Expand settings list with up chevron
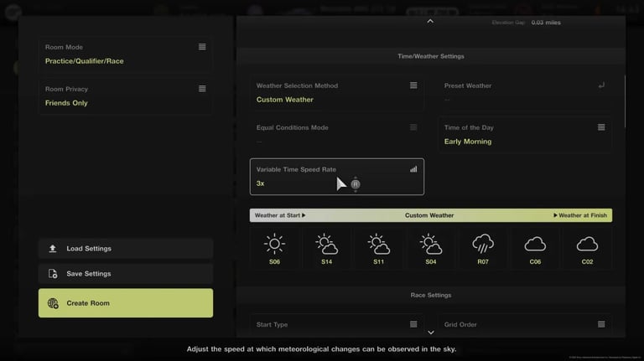Viewport: 644px width, 361px height. (430, 21)
